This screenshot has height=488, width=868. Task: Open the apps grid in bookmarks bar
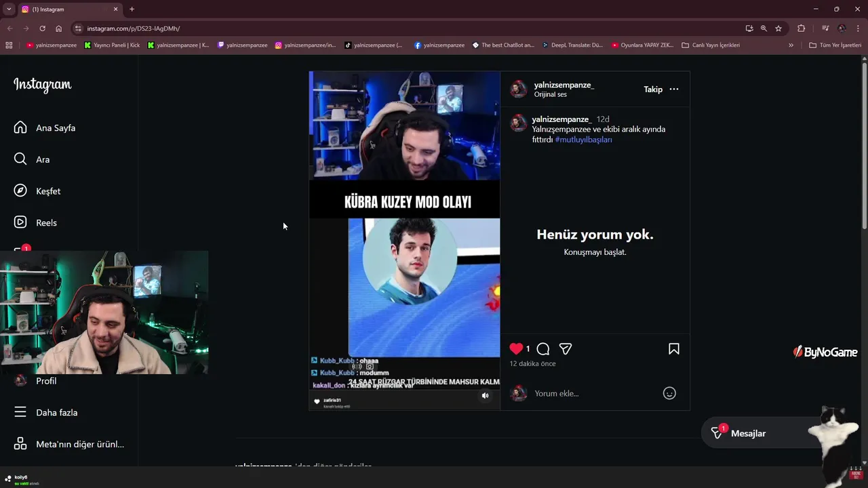(9, 45)
